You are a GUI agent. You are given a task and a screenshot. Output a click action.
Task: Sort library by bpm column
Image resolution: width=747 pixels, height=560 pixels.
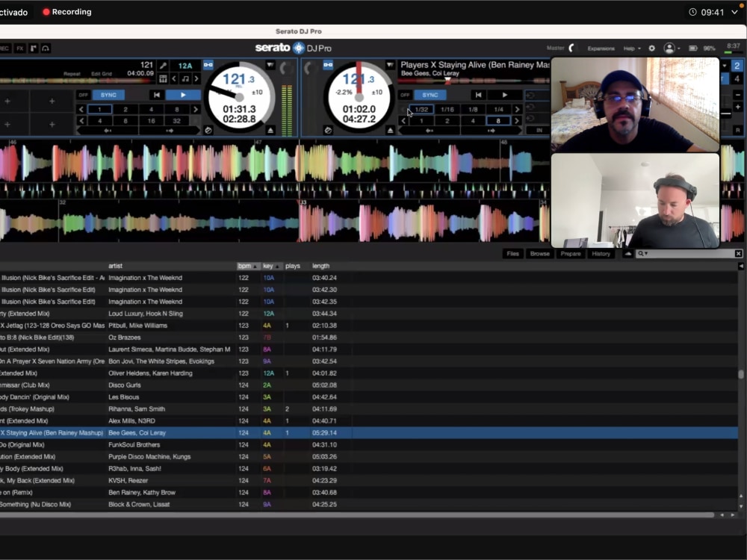(248, 267)
